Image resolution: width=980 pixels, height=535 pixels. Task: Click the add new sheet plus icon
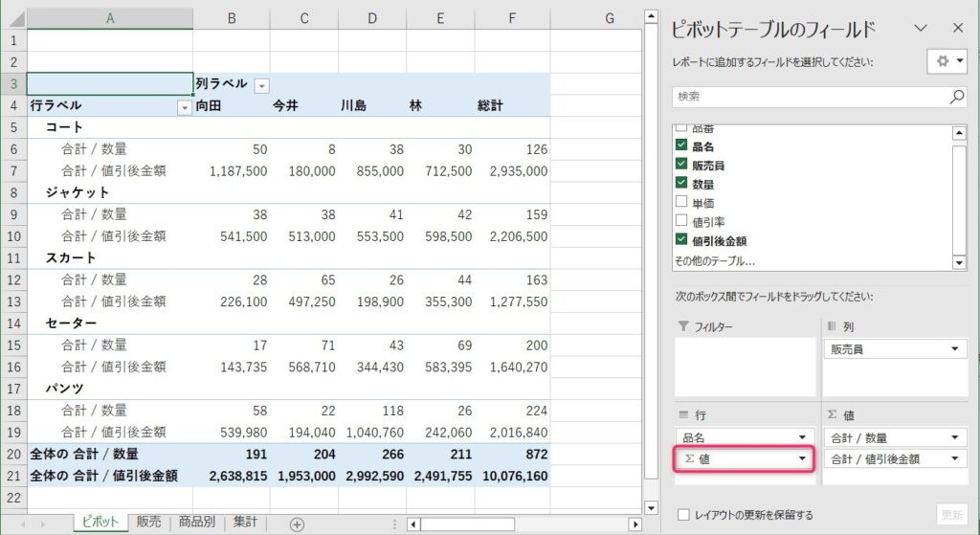pyautogui.click(x=297, y=524)
